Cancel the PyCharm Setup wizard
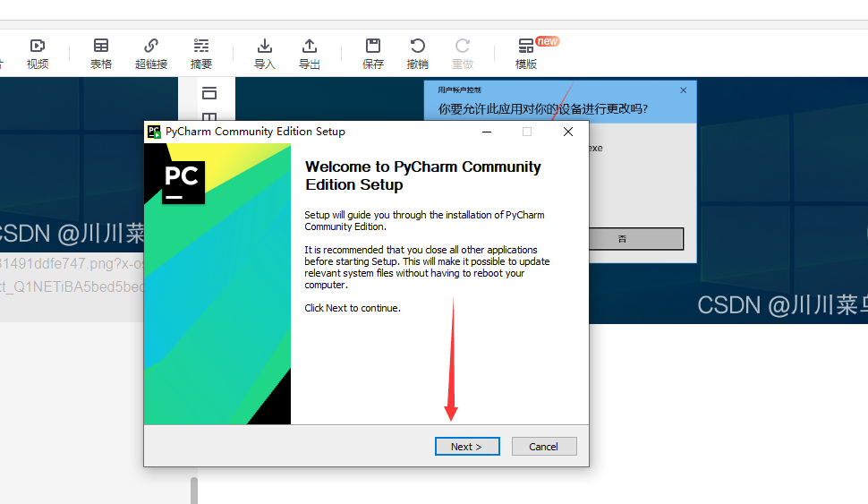868x504 pixels. pyautogui.click(x=544, y=447)
